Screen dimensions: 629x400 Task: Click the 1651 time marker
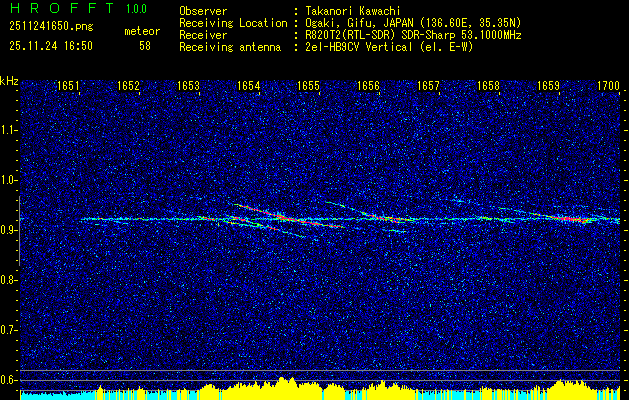[x=68, y=86]
